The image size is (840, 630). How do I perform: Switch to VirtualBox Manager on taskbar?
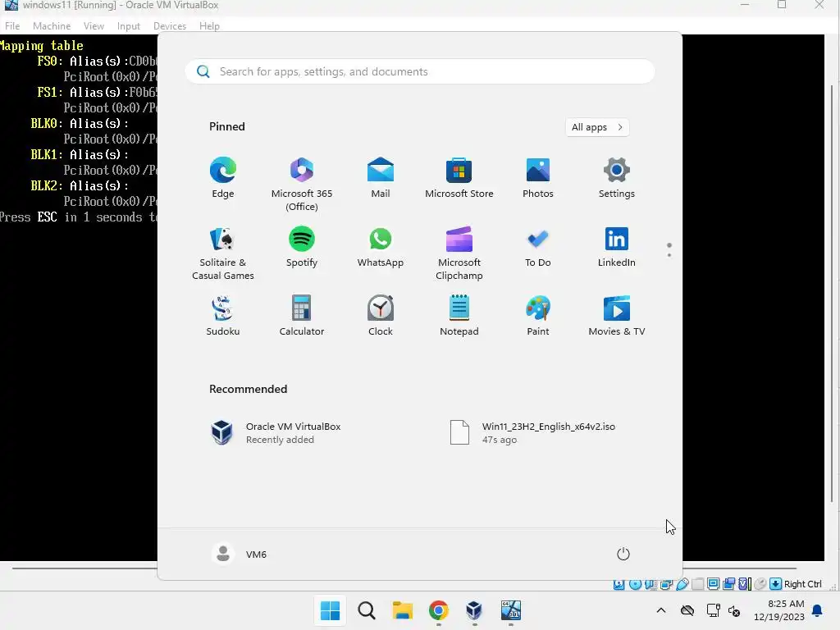pos(474,610)
